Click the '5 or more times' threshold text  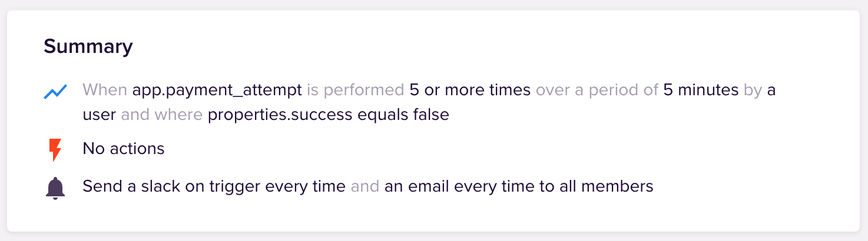[x=470, y=90]
